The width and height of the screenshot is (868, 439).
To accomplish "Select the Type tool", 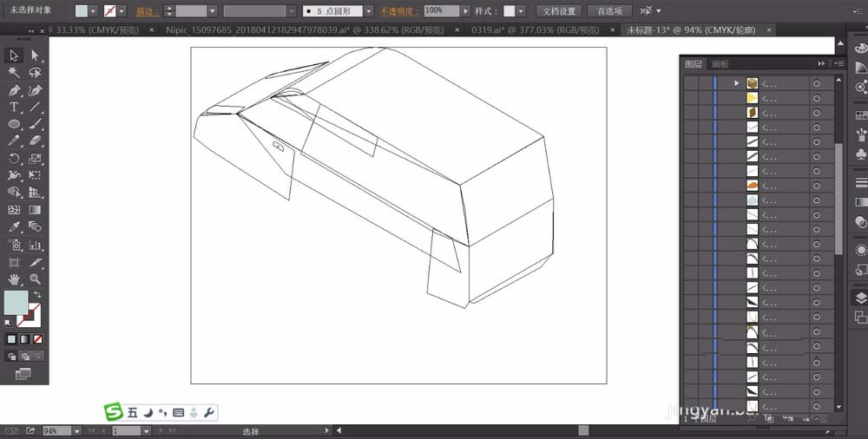I will pyautogui.click(x=14, y=108).
